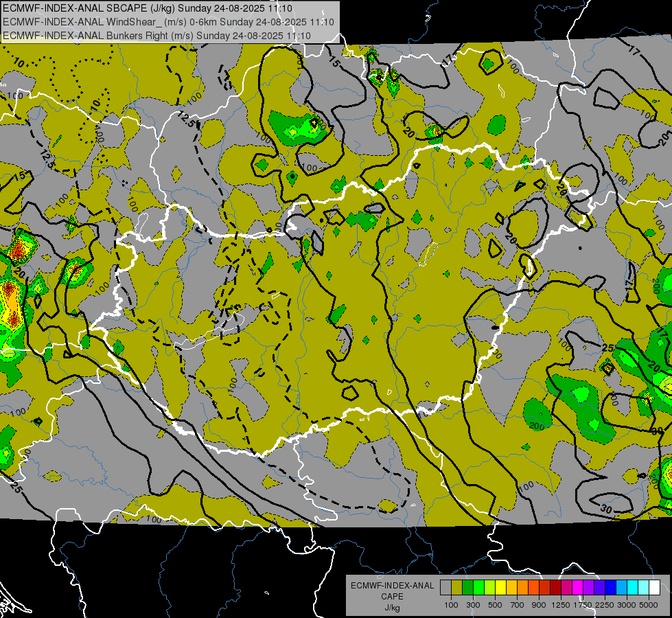Click the gray legend swatch
672x618 pixels.
[x=445, y=588]
